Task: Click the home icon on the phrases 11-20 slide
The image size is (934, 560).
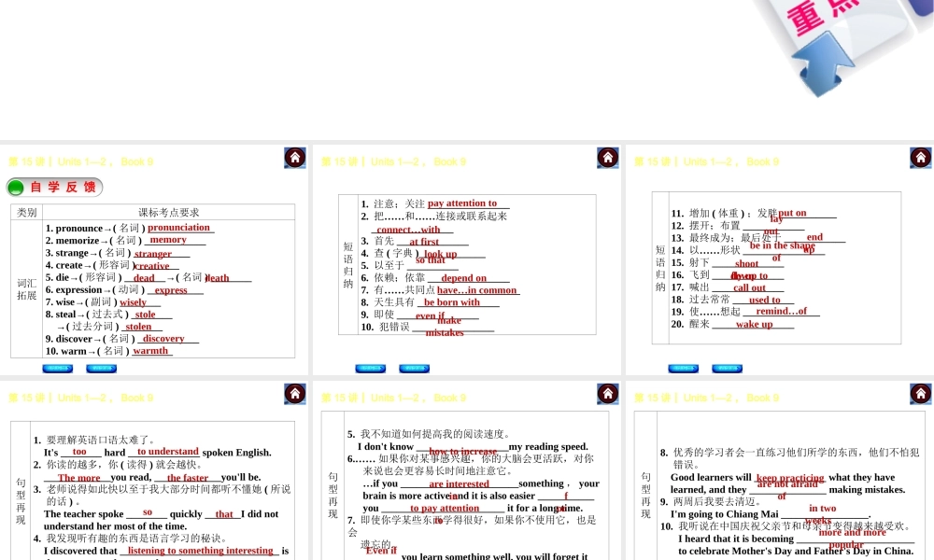Action: pos(921,158)
